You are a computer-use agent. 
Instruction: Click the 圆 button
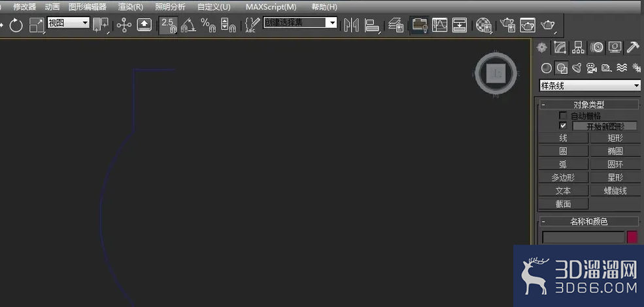point(563,151)
